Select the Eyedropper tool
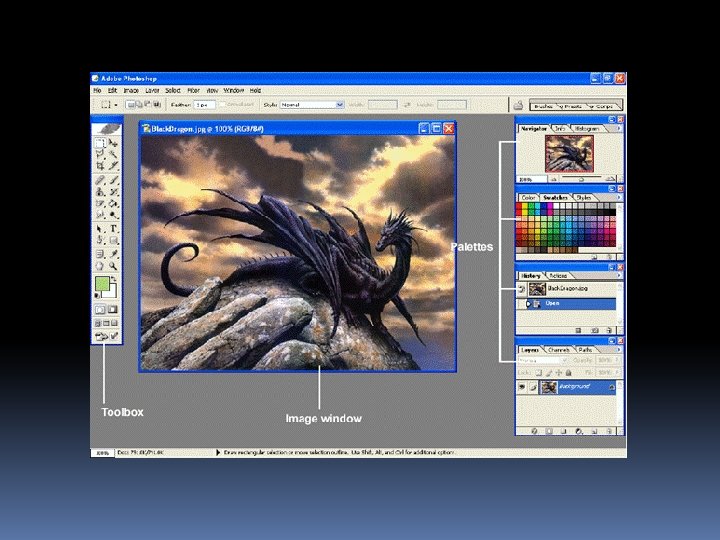Image resolution: width=720 pixels, height=540 pixels. coord(113,253)
